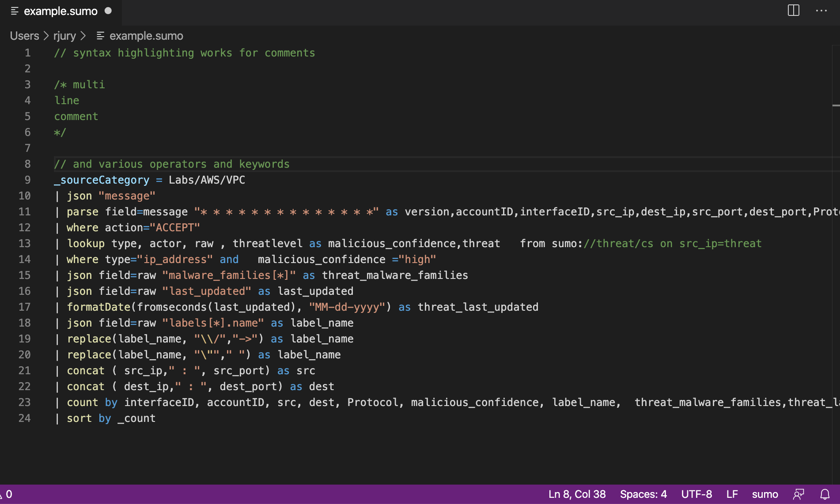840x504 pixels.
Task: Click the lookup operator on line 13
Action: click(86, 244)
